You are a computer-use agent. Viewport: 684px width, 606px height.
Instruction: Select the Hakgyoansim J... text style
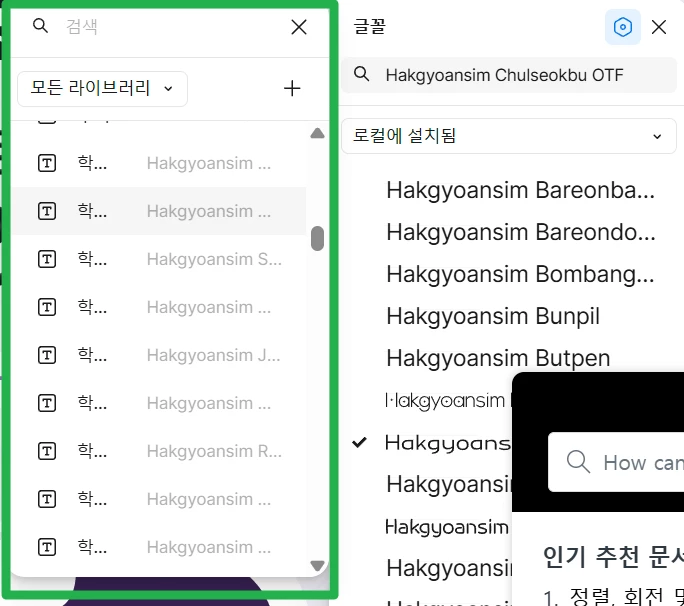(x=158, y=355)
